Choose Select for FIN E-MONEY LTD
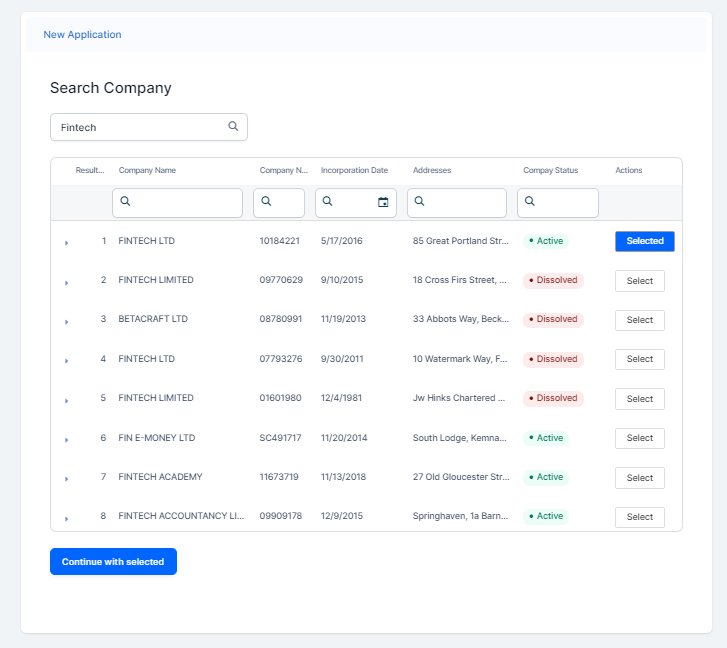The width and height of the screenshot is (727, 648). click(639, 438)
